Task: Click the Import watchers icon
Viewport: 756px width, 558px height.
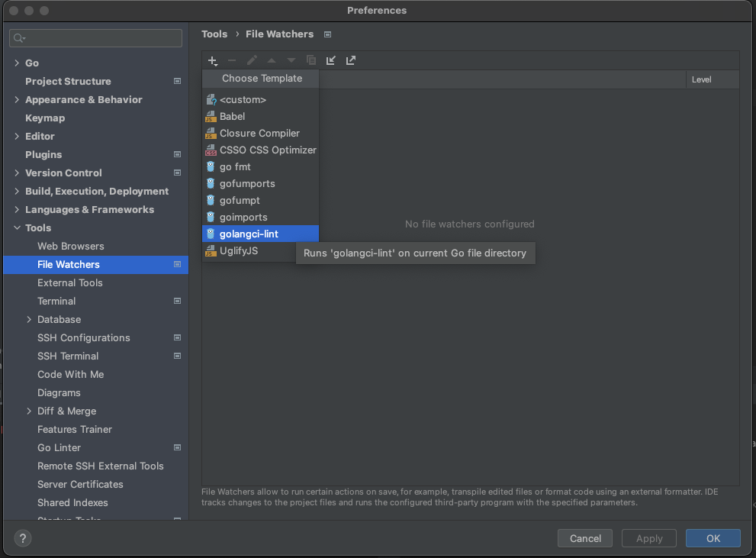Action: click(331, 60)
